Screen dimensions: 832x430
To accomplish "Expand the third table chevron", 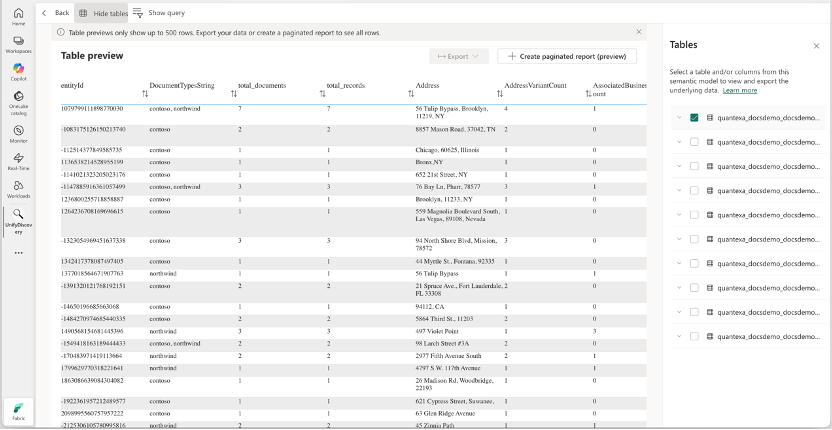I will (678, 166).
